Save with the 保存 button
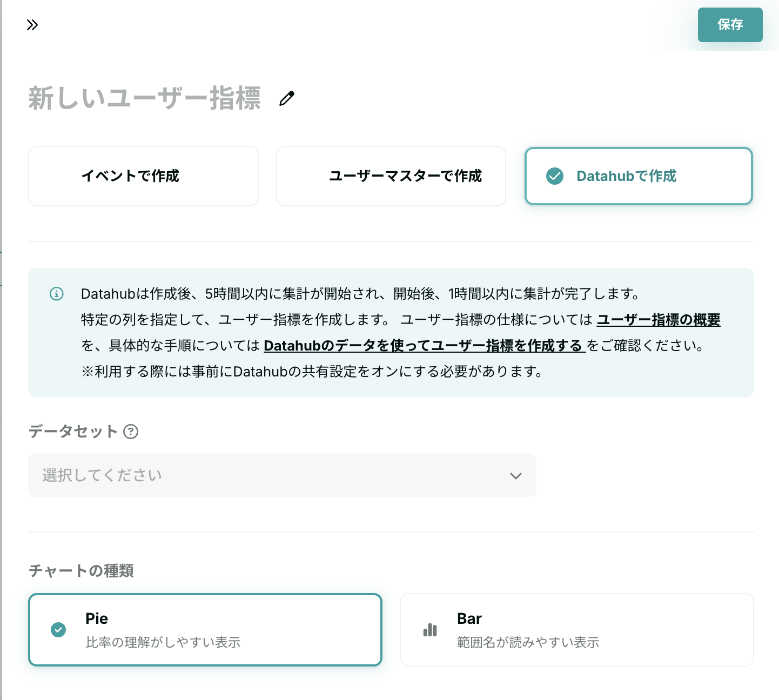779x700 pixels. [730, 25]
